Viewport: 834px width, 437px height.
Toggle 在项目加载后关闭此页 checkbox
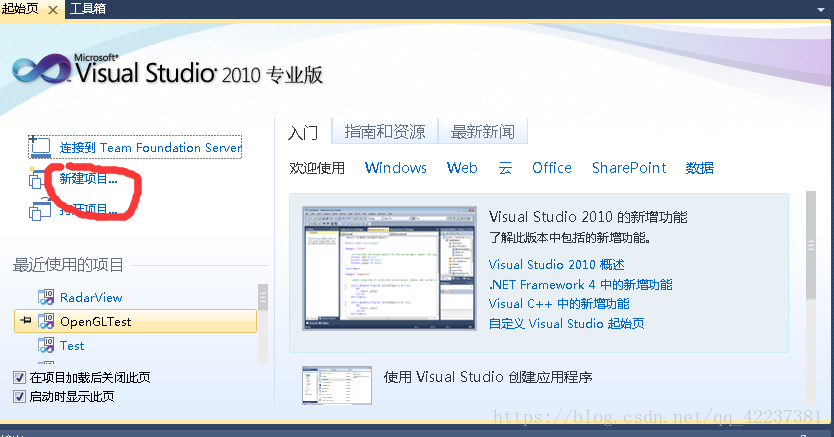coord(19,377)
